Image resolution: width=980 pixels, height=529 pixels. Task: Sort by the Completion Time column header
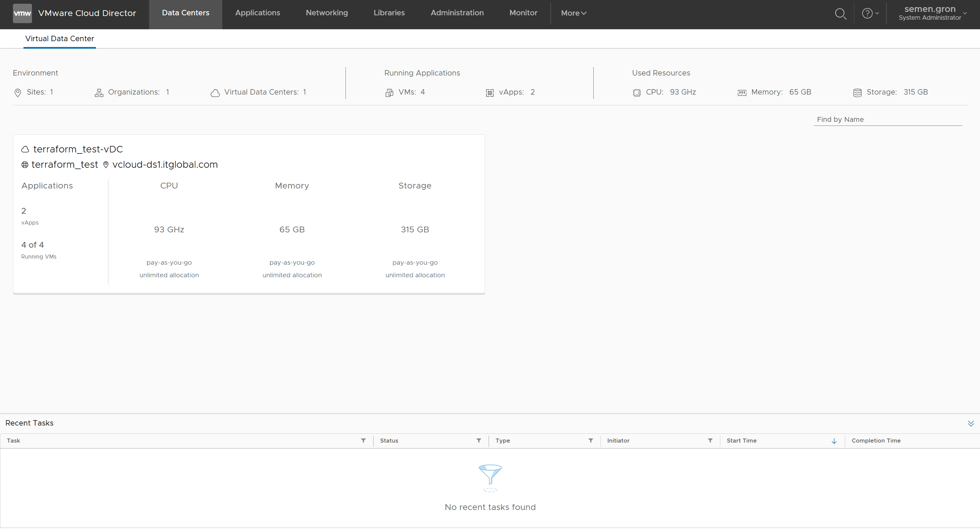tap(876, 441)
